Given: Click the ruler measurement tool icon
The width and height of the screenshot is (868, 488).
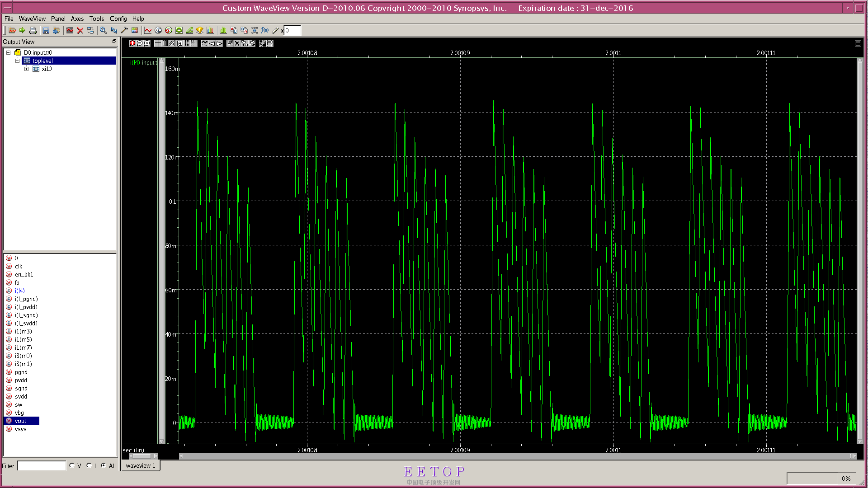Looking at the screenshot, I should 275,30.
